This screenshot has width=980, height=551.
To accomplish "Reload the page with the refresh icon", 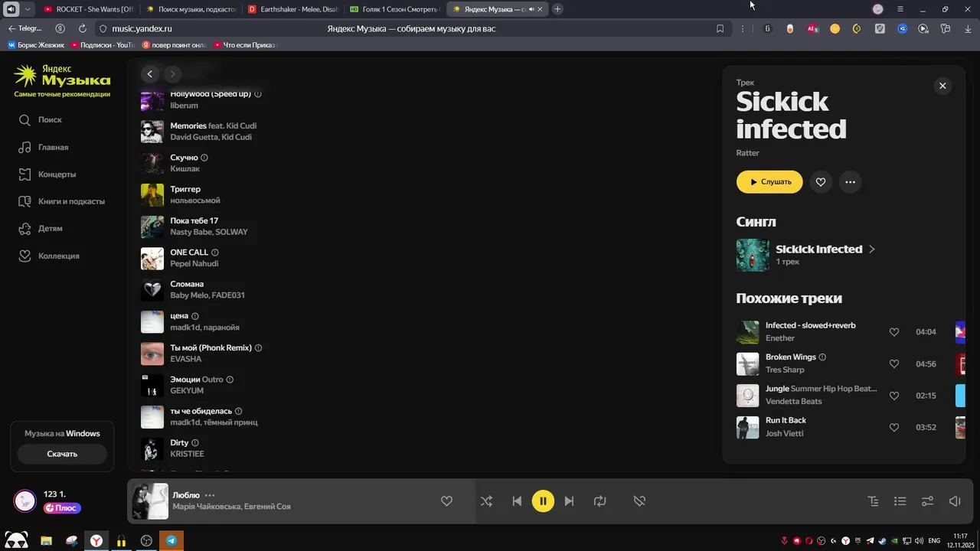I will (x=83, y=28).
